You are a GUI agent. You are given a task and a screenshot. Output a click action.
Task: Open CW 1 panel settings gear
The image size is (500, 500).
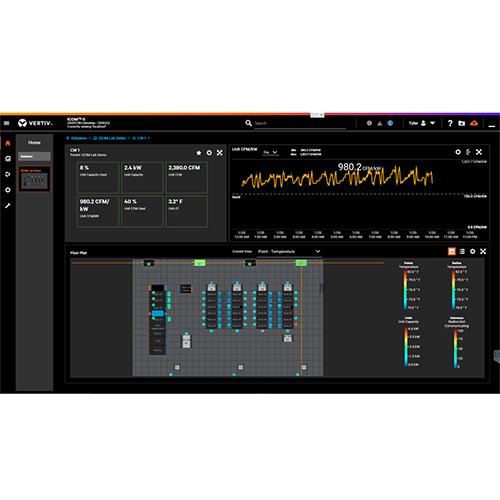click(x=209, y=153)
